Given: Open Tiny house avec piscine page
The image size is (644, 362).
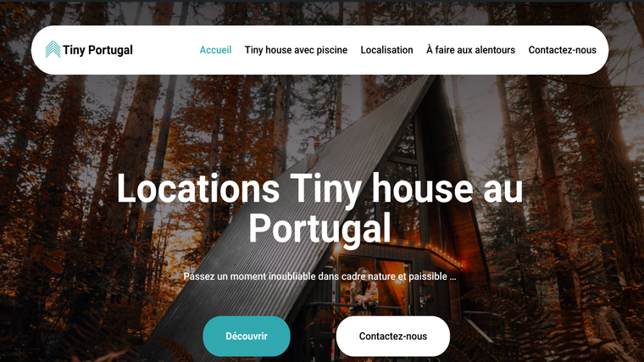Looking at the screenshot, I should 296,50.
